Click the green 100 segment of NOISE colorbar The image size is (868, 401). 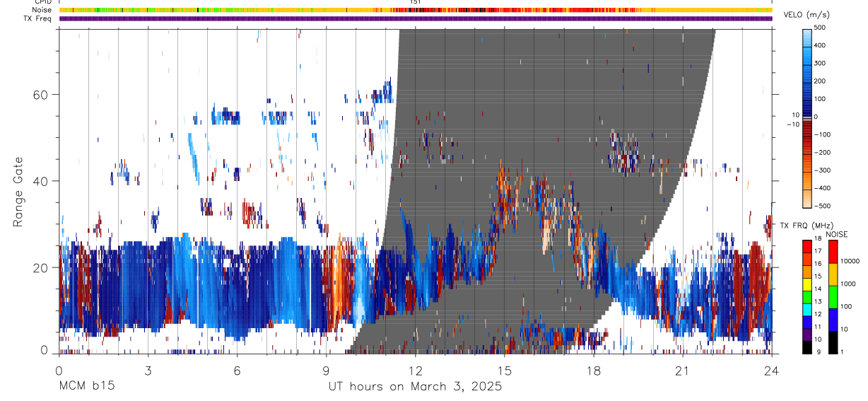(x=833, y=296)
